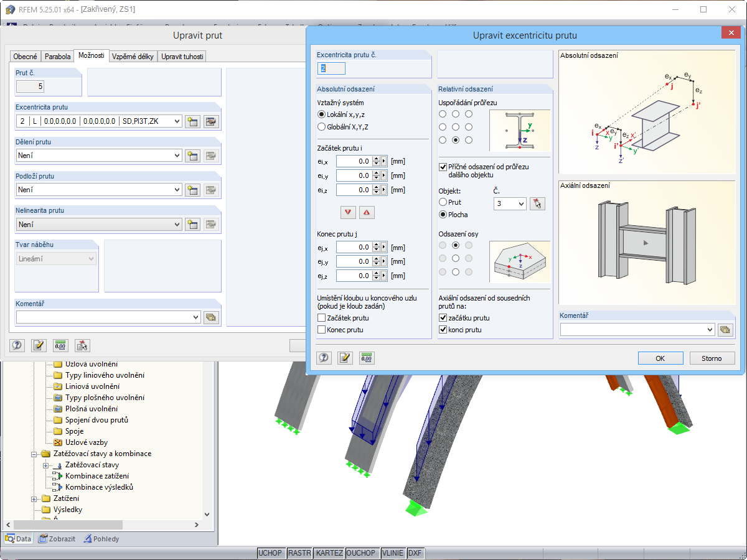Open units and decimal places in Upravit prut dialog
The height and width of the screenshot is (560, 747).
[x=60, y=346]
